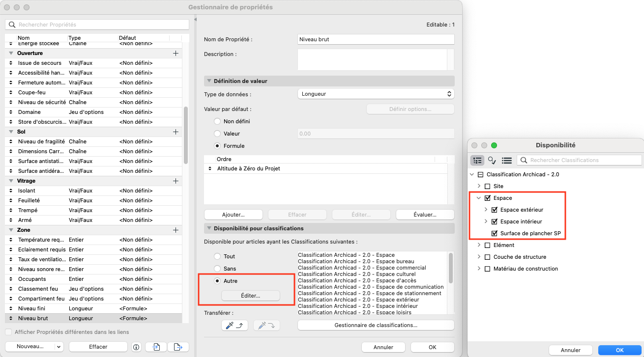The image size is (644, 357).
Task: Click the Évaluer button
Action: [425, 215]
